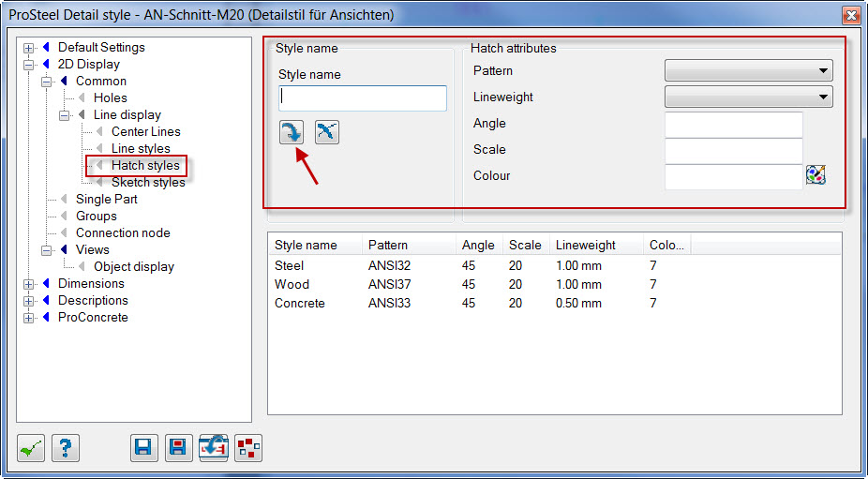
Task: Sort list by Lineweight column header
Action: tap(596, 245)
